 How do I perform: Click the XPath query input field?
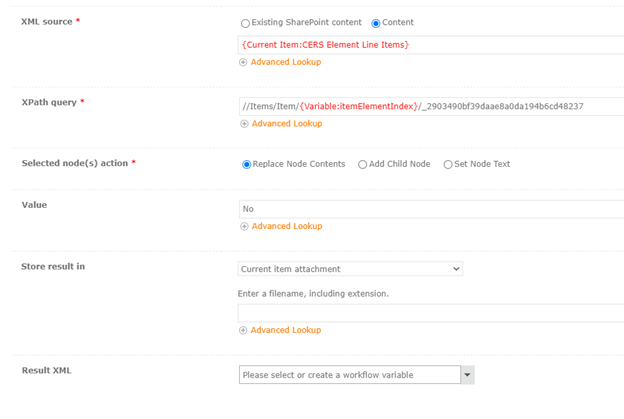pyautogui.click(x=431, y=107)
